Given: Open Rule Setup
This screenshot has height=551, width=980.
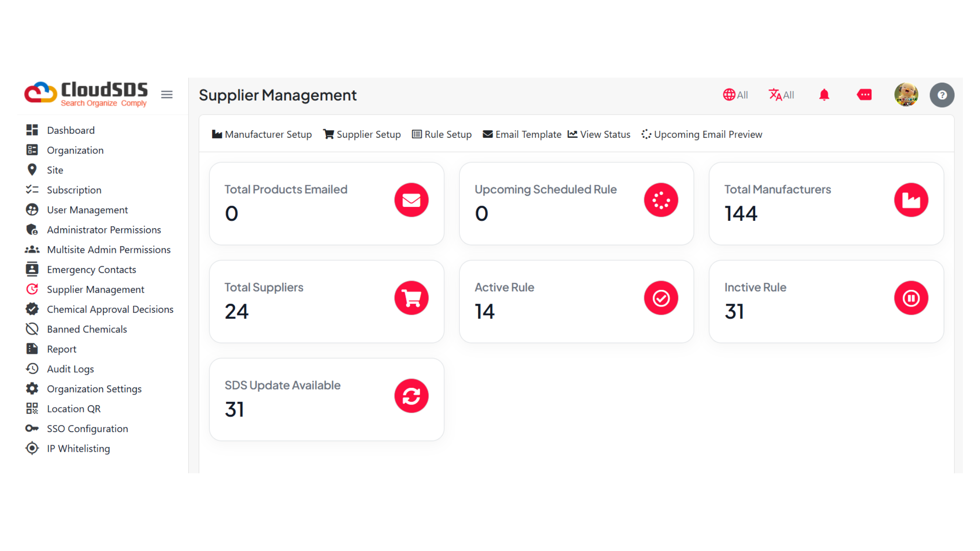Looking at the screenshot, I should 442,134.
